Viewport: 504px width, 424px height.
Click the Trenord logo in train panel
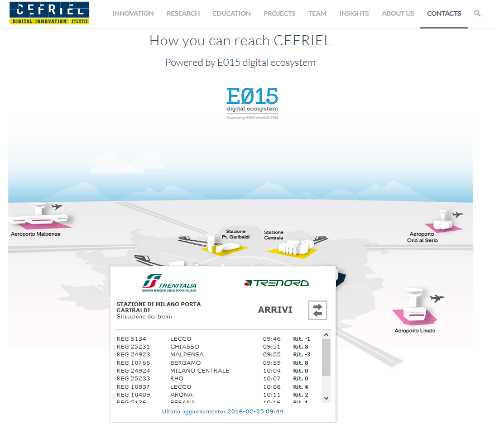point(276,283)
